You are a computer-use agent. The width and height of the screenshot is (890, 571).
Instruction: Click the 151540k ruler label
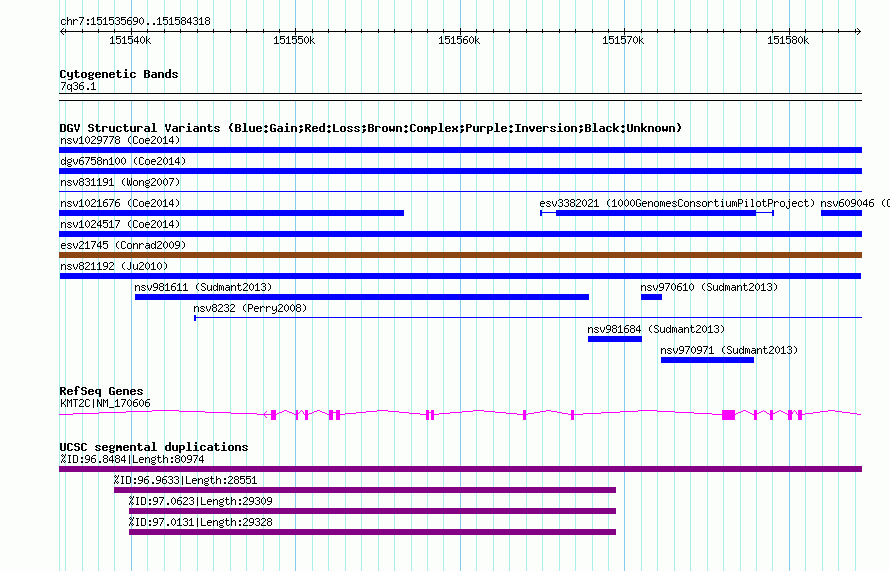[130, 40]
